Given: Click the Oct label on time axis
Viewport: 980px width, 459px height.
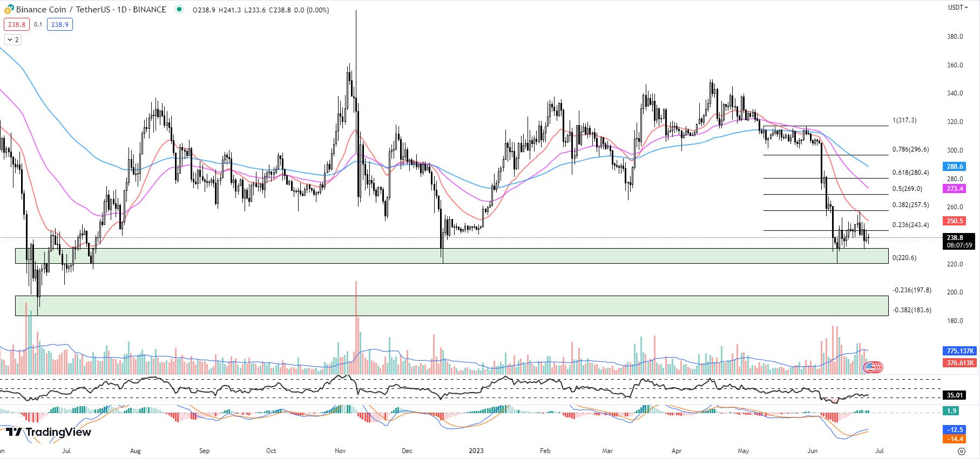Looking at the screenshot, I should click(x=271, y=451).
